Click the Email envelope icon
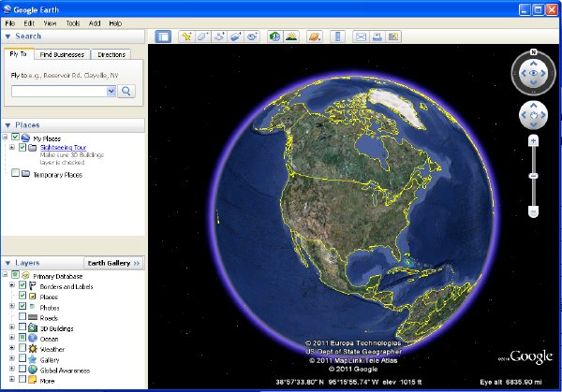Image resolution: width=562 pixels, height=392 pixels. pos(361,36)
